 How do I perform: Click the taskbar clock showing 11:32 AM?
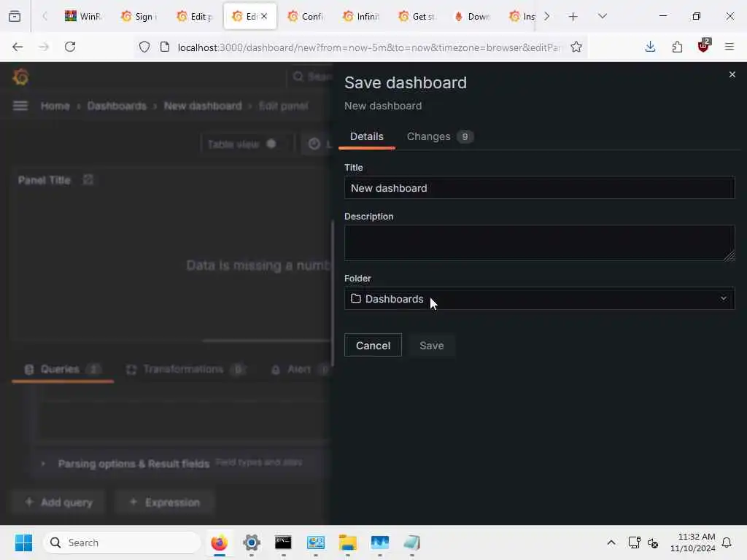[x=692, y=542]
